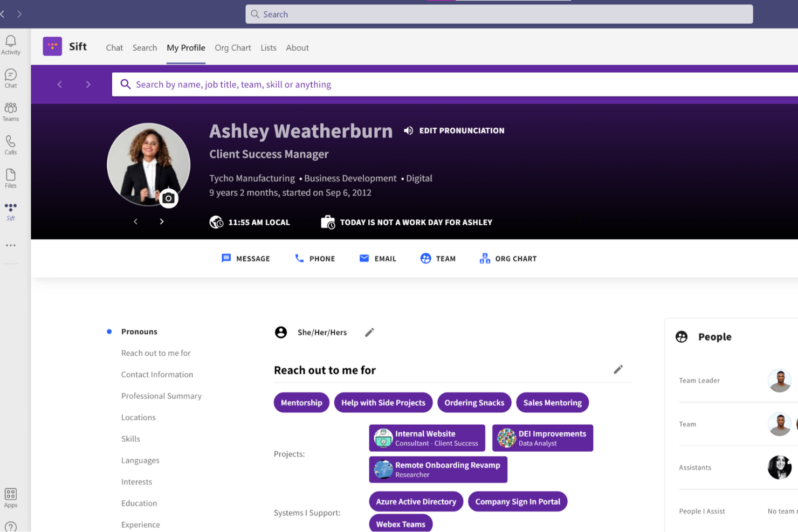Jump to Interests section
Viewport: 798px width, 532px height.
click(136, 482)
